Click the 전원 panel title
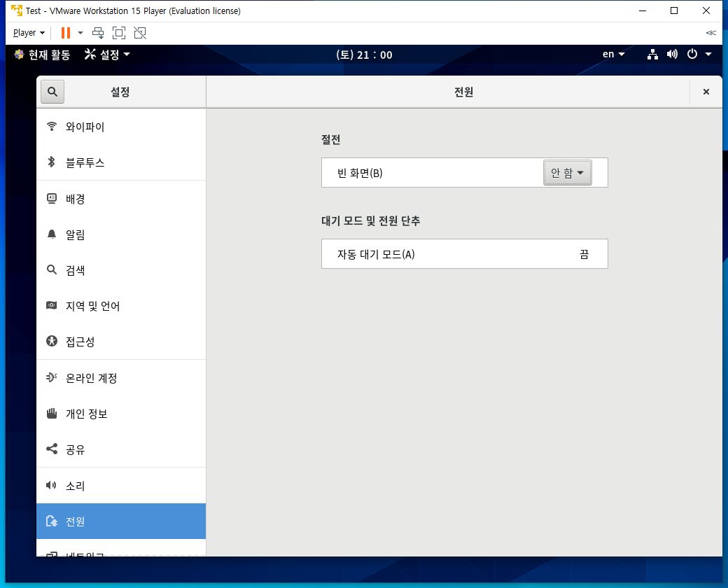728x588 pixels. pos(464,92)
